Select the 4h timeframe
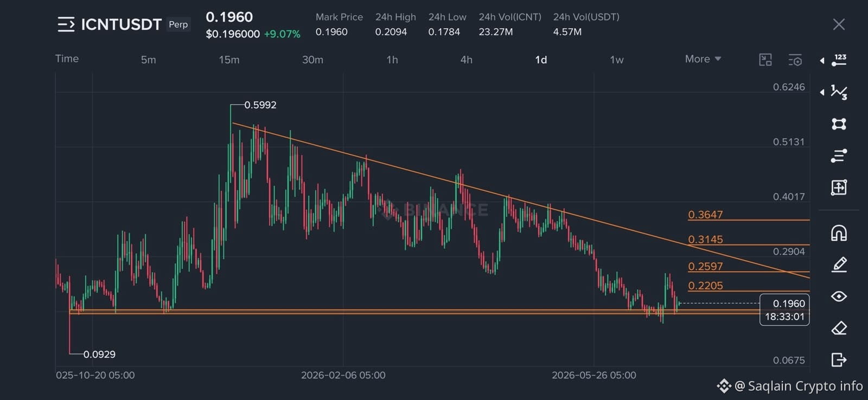 click(466, 60)
